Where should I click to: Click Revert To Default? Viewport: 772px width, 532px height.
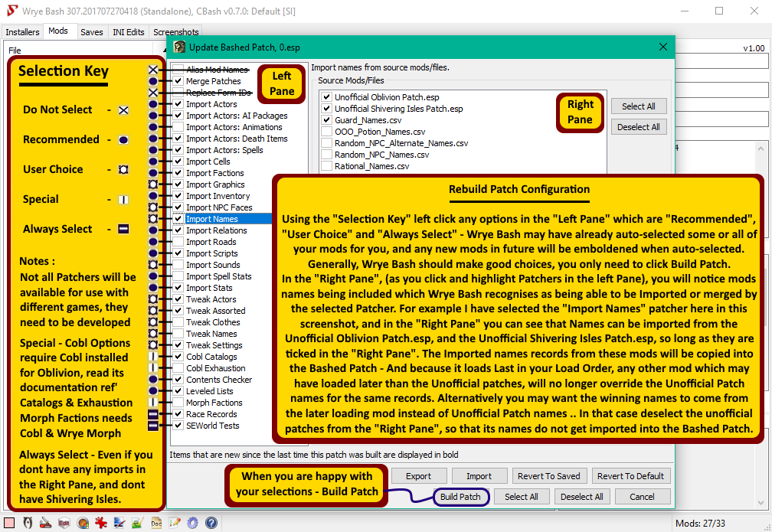pos(631,476)
